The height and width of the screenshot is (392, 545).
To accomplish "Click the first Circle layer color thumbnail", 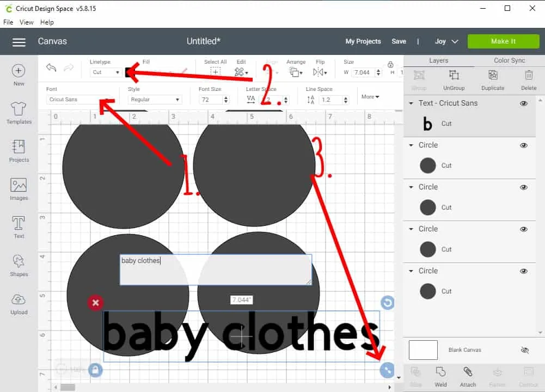I will point(427,166).
